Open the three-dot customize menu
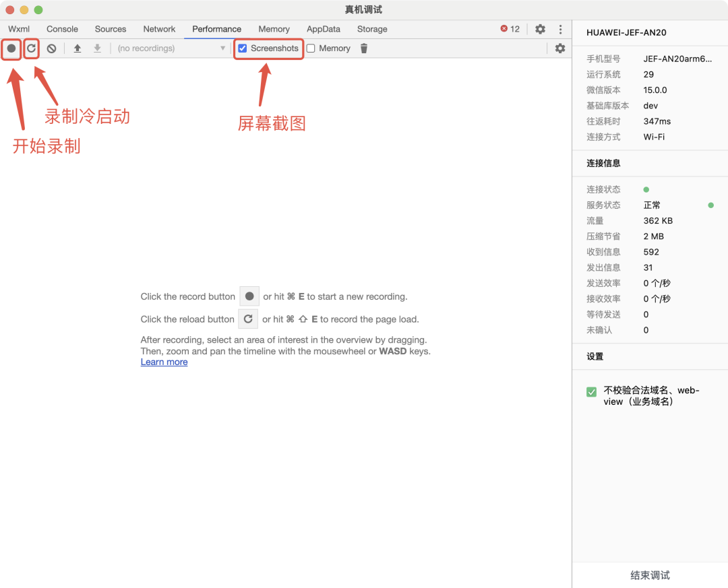 560,29
